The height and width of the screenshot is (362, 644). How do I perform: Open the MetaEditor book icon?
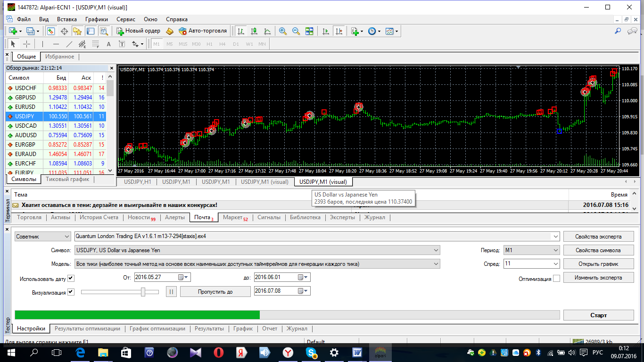(x=170, y=31)
